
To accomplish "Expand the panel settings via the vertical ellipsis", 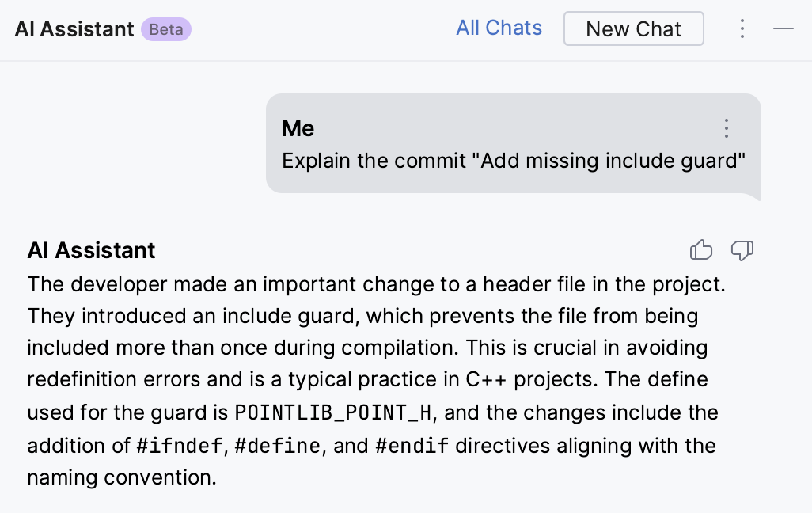I will [x=742, y=28].
